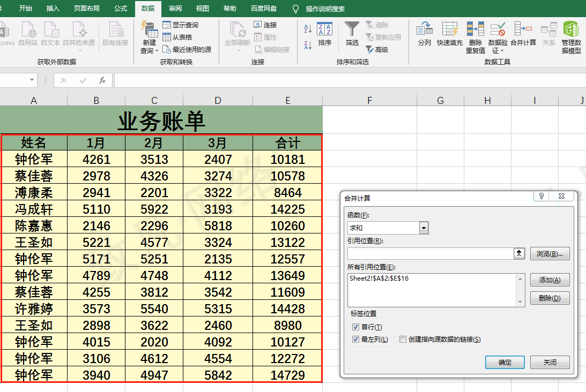
Task: Click the 从表格 icon
Action: coord(167,37)
